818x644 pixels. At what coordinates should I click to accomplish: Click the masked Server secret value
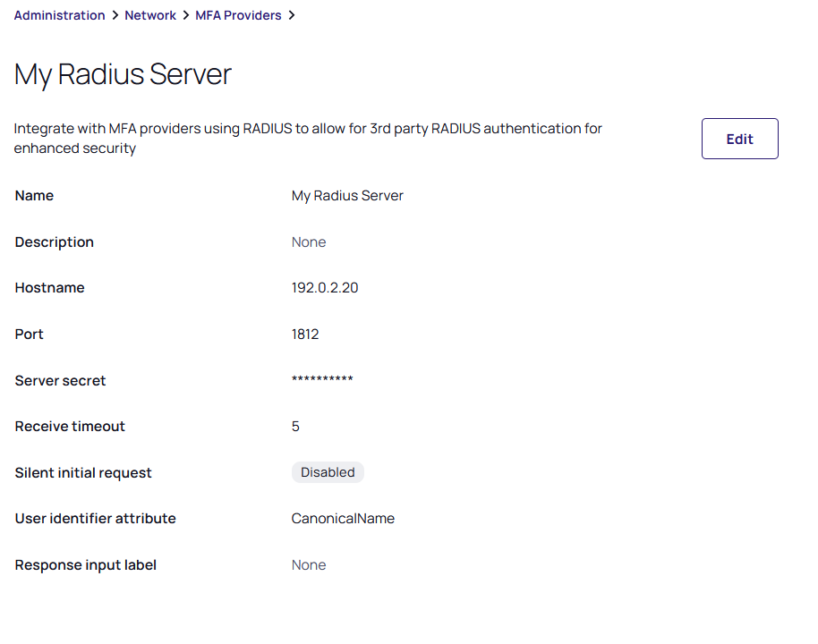point(322,381)
